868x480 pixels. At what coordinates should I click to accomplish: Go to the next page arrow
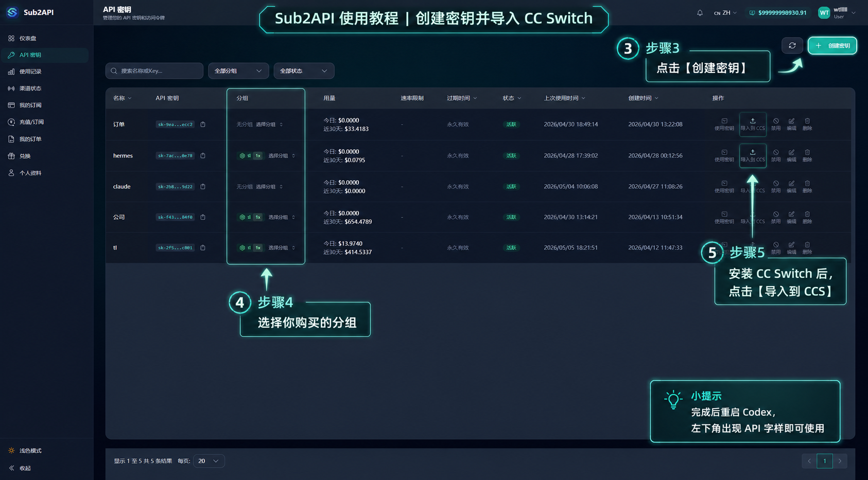[840, 461]
